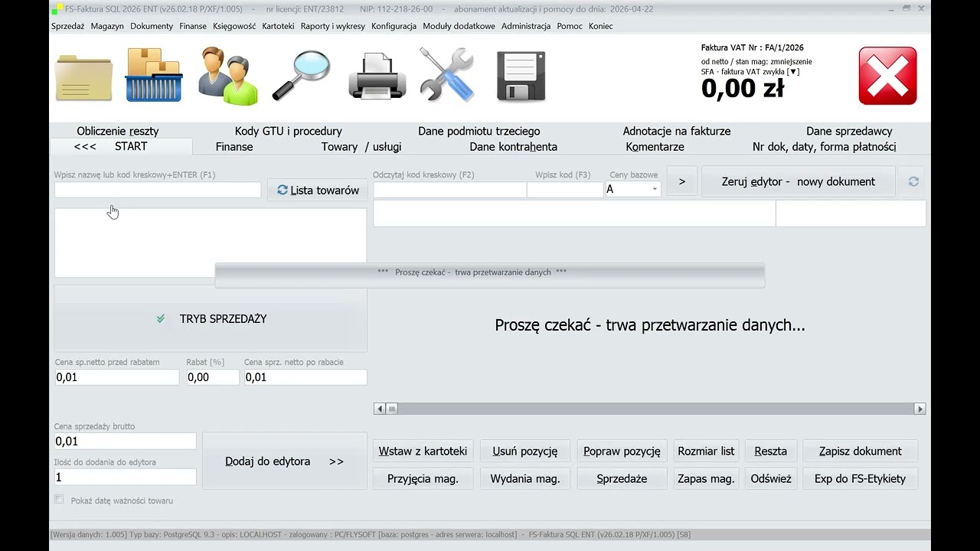Screen dimensions: 980x551
Task: Click the Zapisz dokument button
Action: tap(861, 451)
